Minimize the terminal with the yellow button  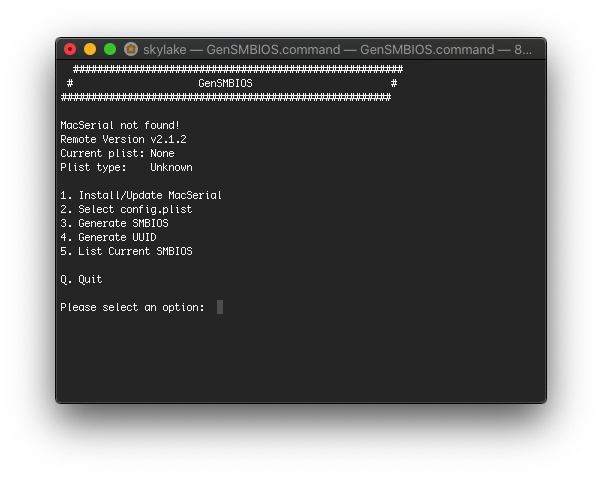click(90, 48)
